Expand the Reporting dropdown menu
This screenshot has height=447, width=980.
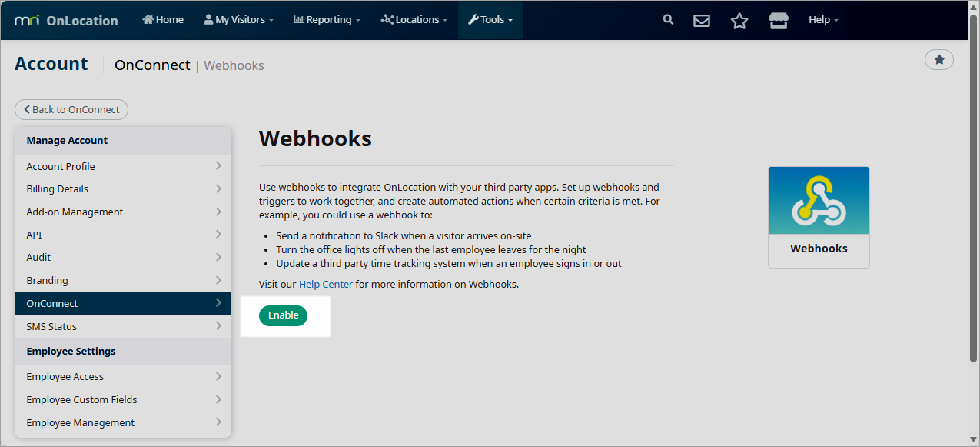pyautogui.click(x=327, y=20)
